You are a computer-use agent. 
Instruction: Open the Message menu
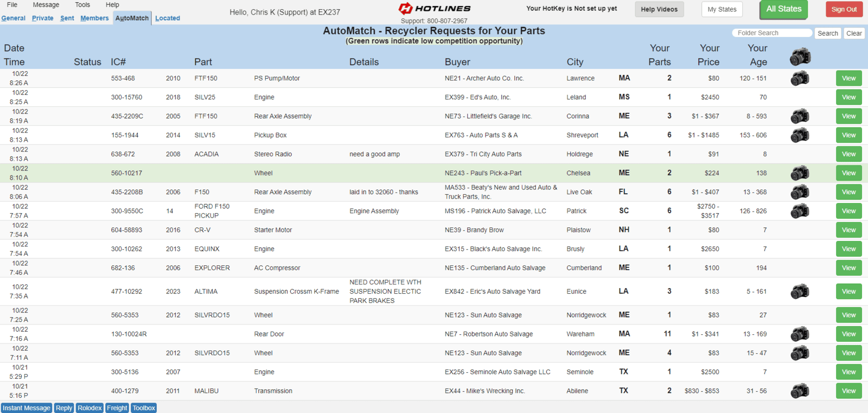tap(46, 5)
